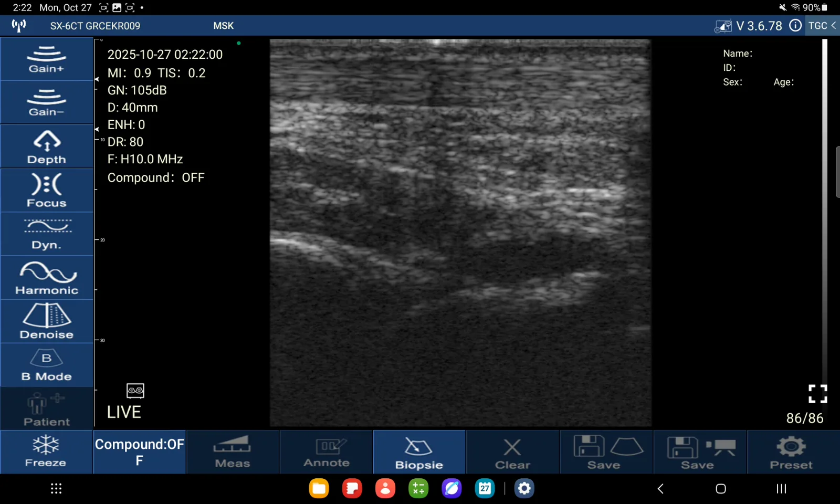
Task: Tap the frame counter 86/86
Action: coord(805,418)
